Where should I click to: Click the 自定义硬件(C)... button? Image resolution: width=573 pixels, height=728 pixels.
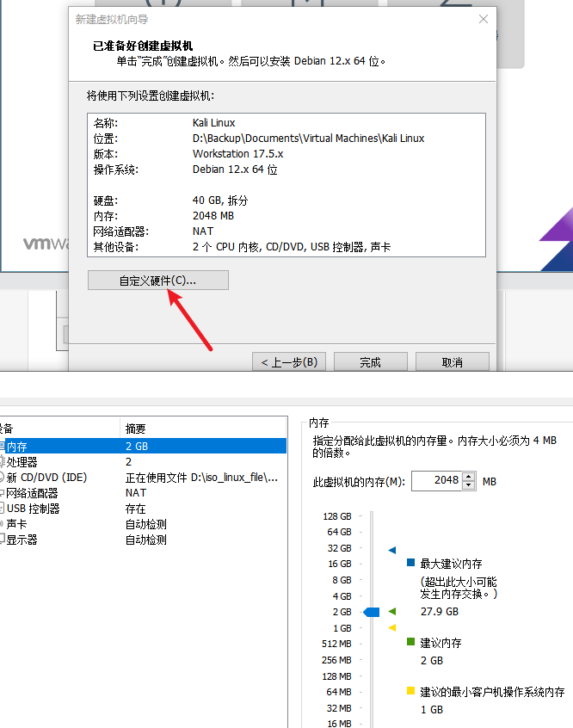click(x=158, y=281)
